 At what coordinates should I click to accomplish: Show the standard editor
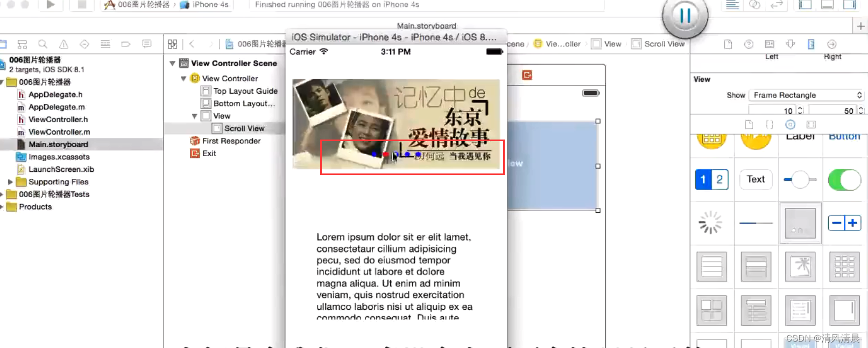tap(732, 5)
